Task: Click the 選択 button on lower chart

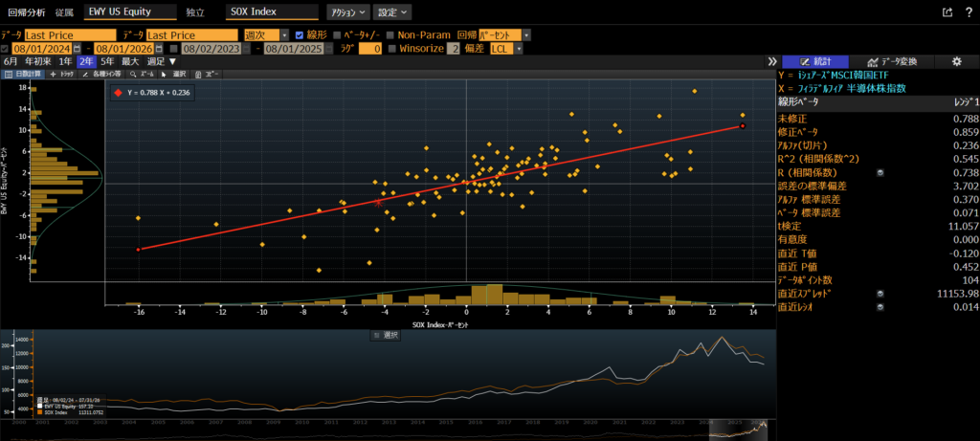Action: pyautogui.click(x=385, y=335)
